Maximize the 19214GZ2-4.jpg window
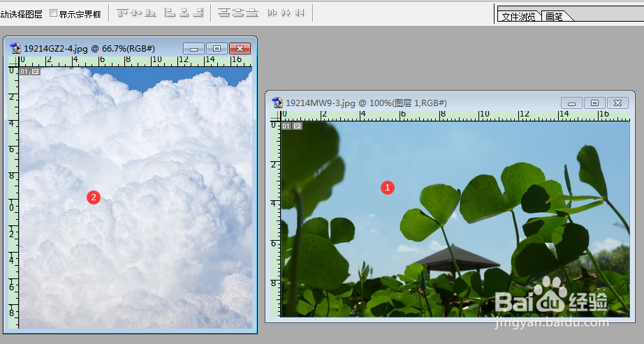The image size is (644, 344). pos(217,48)
